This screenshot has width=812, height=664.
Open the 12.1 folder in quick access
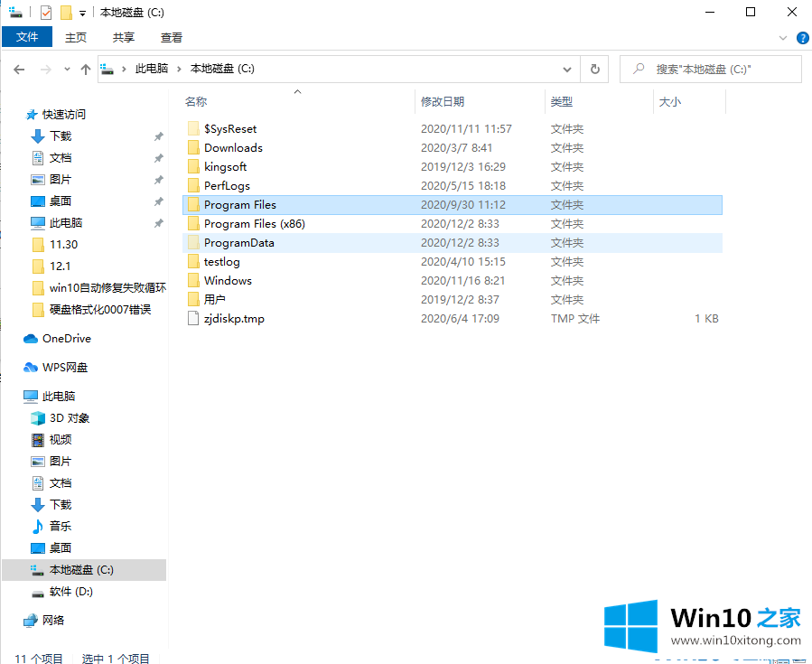pyautogui.click(x=61, y=267)
